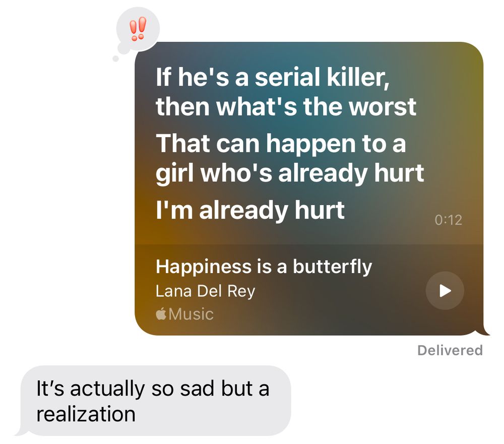504x444 pixels.
Task: Click the lyric 'girl who's already hurt'
Action: tap(290, 173)
